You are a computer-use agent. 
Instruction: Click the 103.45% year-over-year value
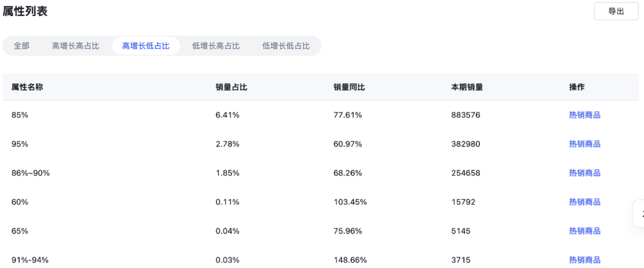coord(350,202)
